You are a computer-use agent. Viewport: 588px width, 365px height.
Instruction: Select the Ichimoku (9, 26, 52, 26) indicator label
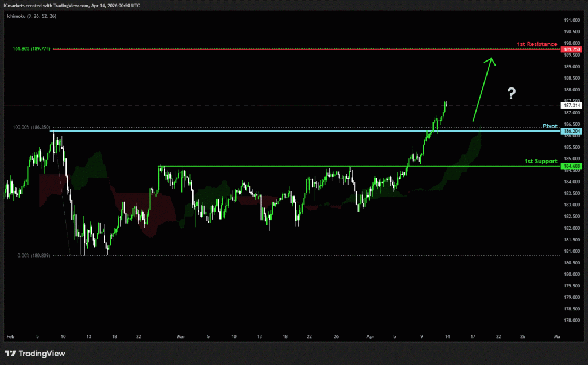tap(30, 16)
